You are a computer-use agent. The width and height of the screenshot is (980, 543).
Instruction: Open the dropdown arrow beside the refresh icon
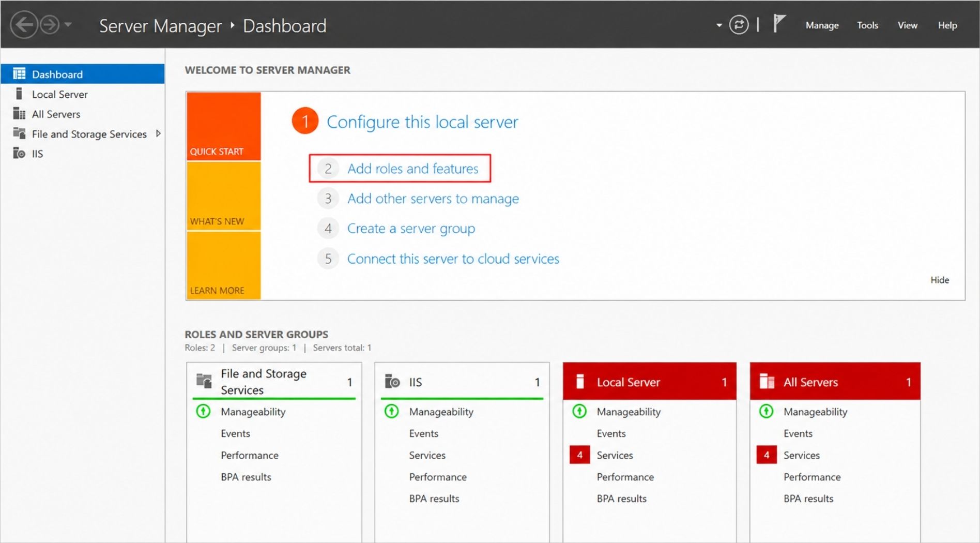tap(719, 25)
